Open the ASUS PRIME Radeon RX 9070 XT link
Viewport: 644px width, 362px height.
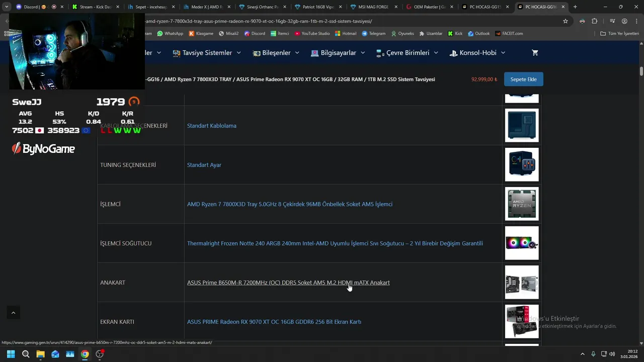[x=274, y=322]
